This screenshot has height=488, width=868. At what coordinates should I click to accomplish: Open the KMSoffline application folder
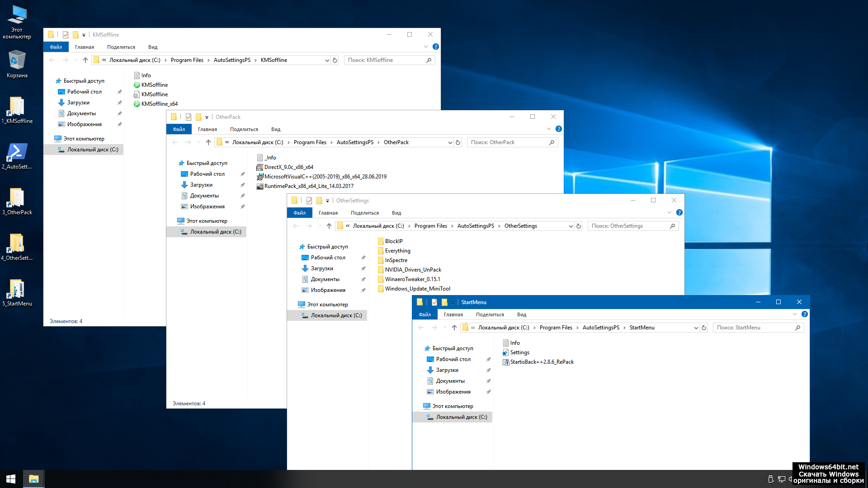pos(154,84)
